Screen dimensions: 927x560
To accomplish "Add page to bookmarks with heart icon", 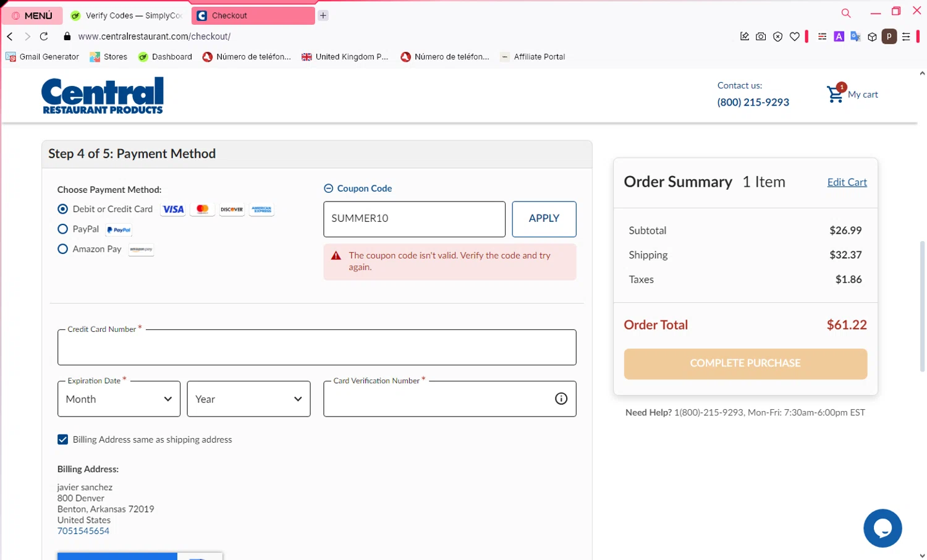I will click(795, 36).
